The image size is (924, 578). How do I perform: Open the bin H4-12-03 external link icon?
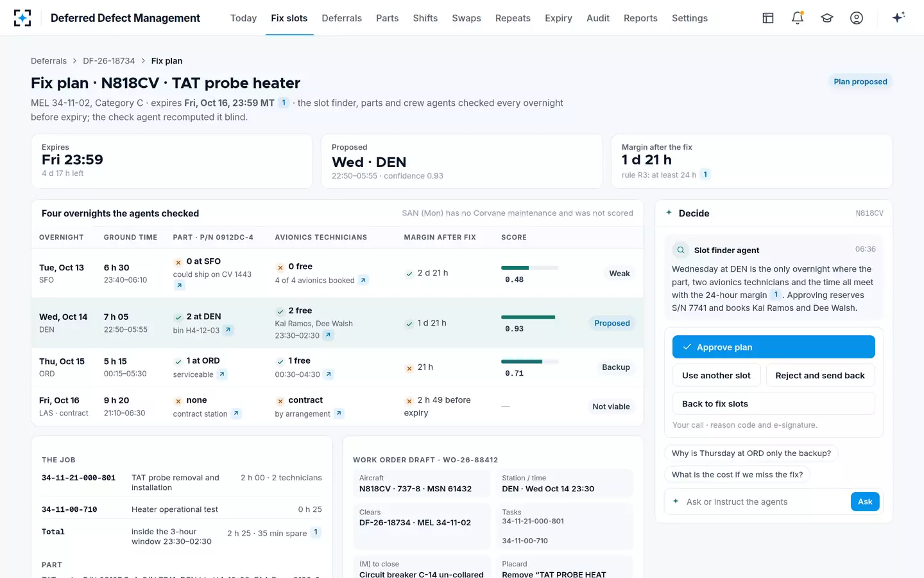point(228,330)
